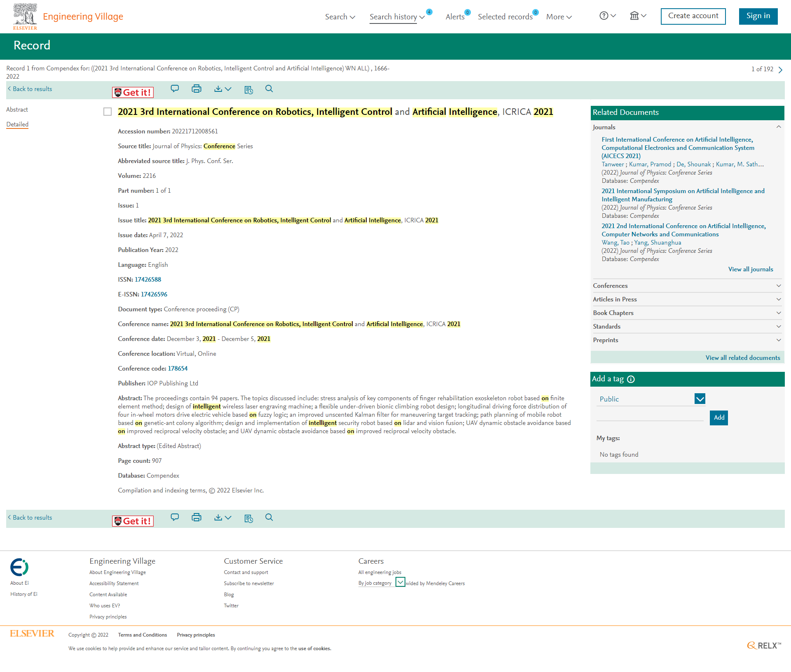
Task: Click author Wang, Tao link
Action: (x=615, y=243)
